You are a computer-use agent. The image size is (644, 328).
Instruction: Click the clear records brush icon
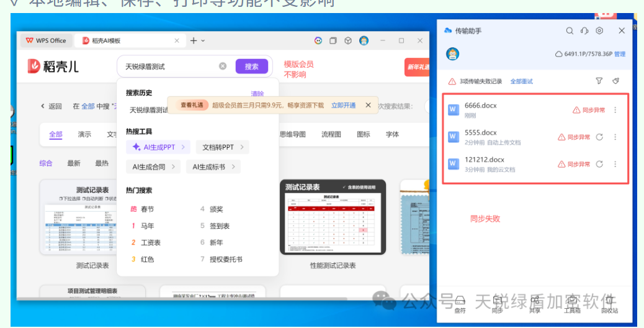click(615, 81)
